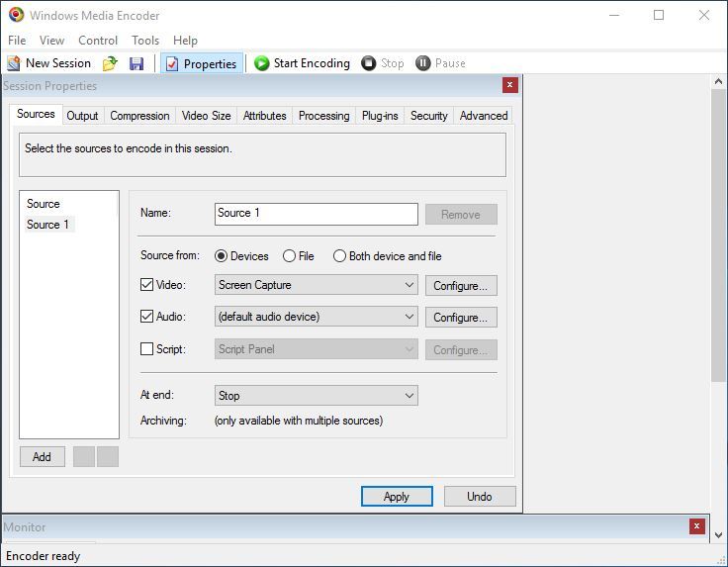Click the Monitor panel title
The height and width of the screenshot is (567, 728).
(x=25, y=527)
